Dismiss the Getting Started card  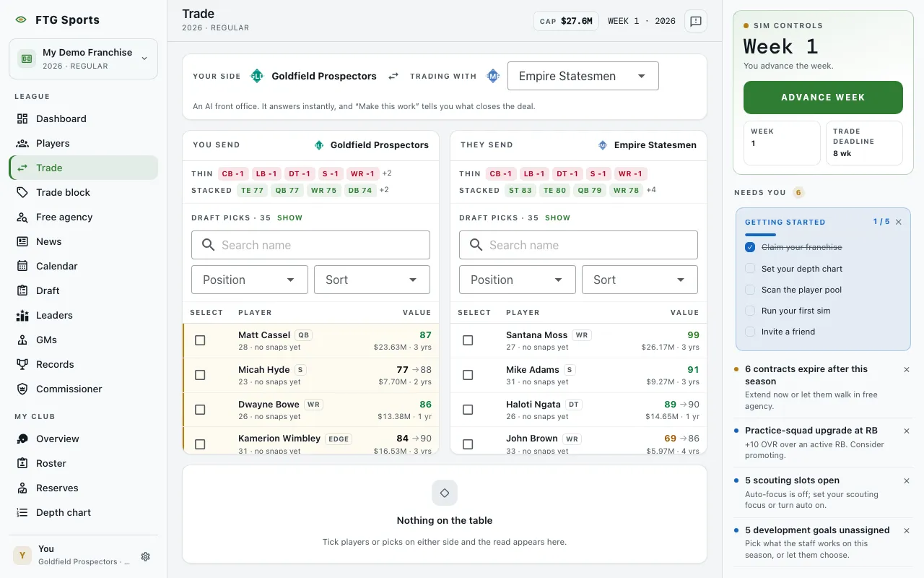click(899, 222)
